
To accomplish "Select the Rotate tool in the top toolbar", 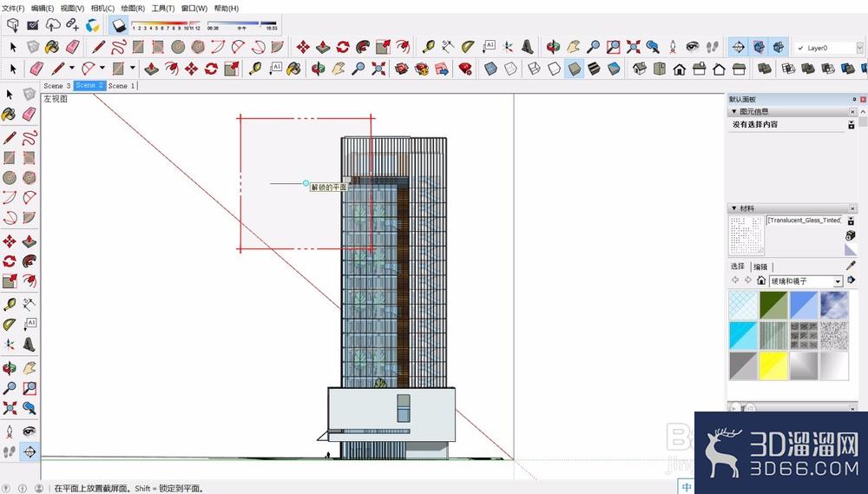I will (343, 47).
